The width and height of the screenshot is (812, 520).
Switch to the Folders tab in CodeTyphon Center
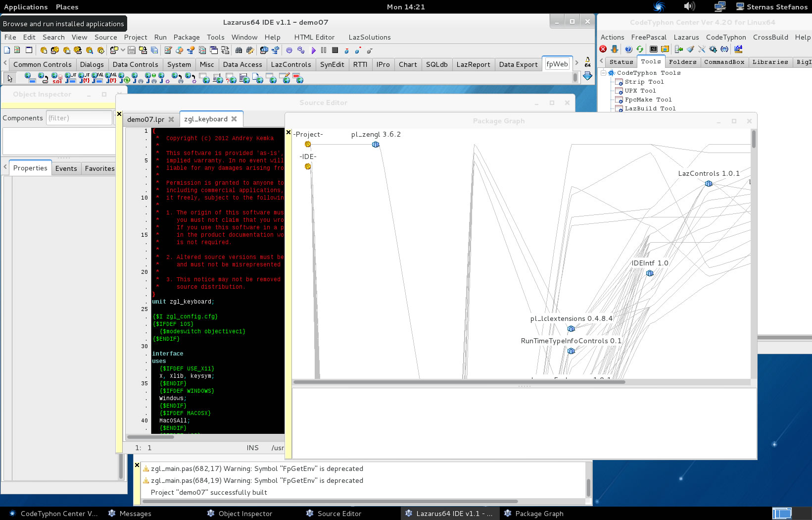[682, 62]
